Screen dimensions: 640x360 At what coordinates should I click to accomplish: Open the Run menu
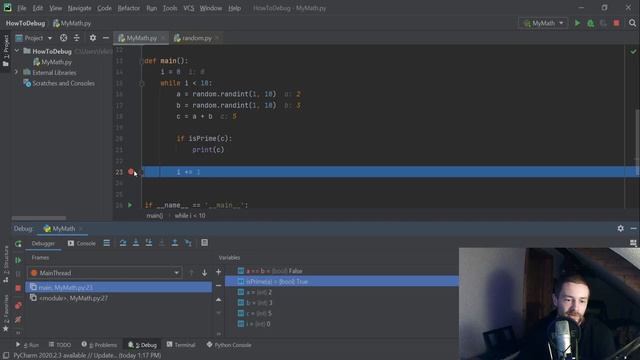click(151, 8)
